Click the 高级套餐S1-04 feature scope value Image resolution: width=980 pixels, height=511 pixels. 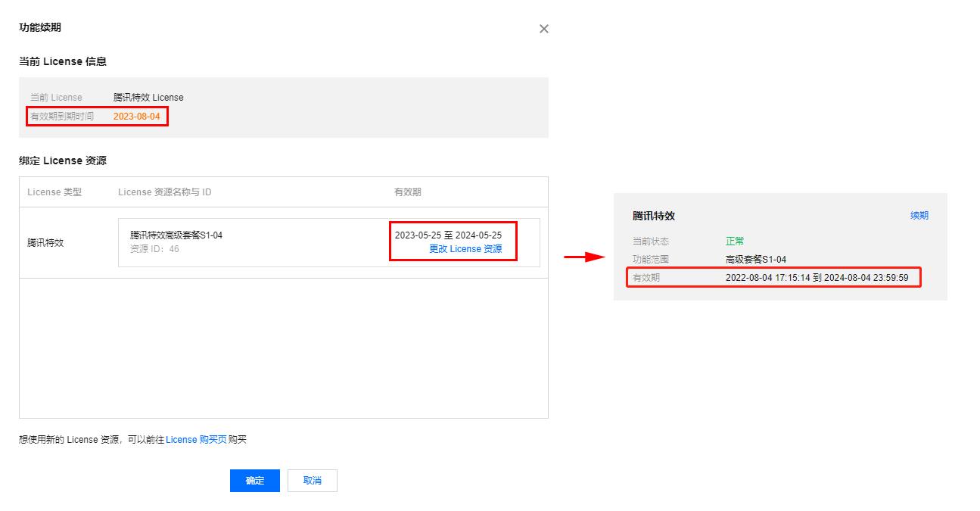point(756,259)
